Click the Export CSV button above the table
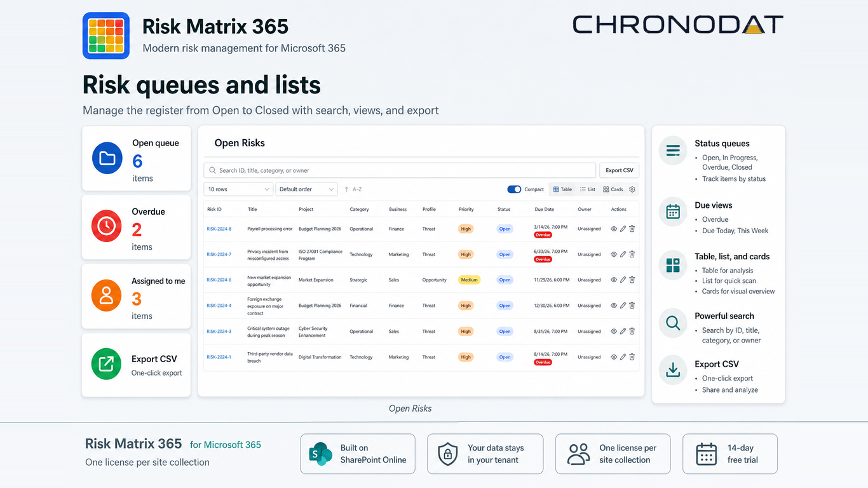The image size is (868, 488). pyautogui.click(x=620, y=170)
